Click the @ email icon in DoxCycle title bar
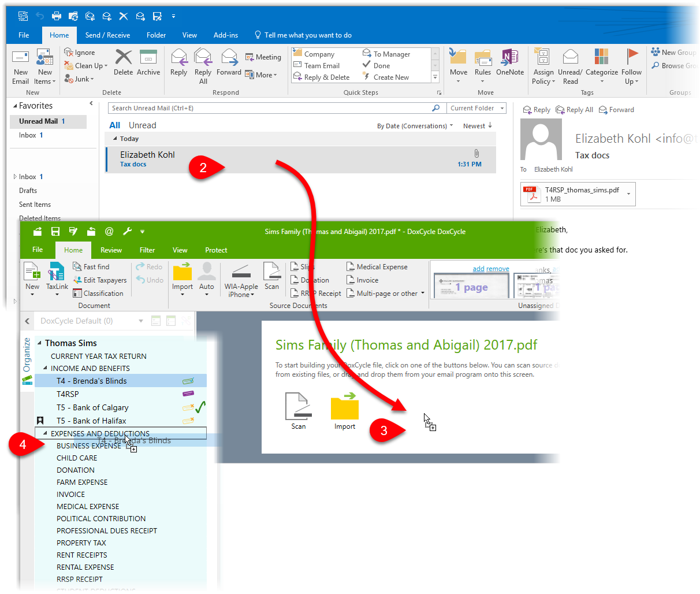700x594 pixels. tap(109, 232)
